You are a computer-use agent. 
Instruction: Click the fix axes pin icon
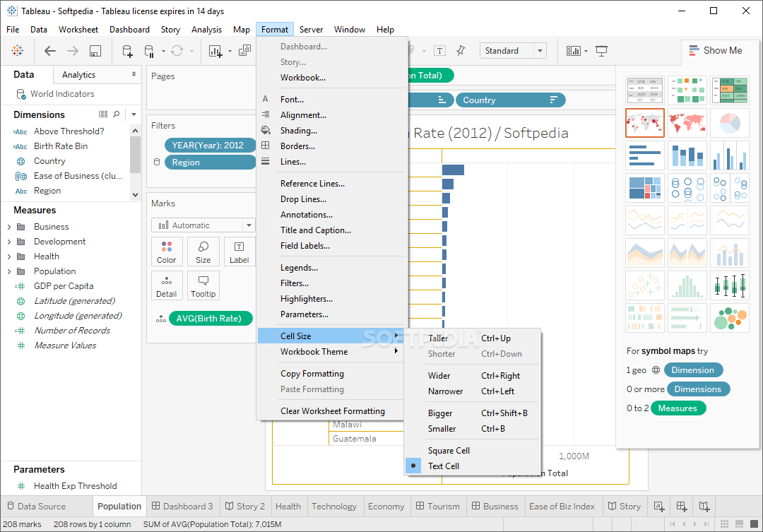click(x=461, y=51)
